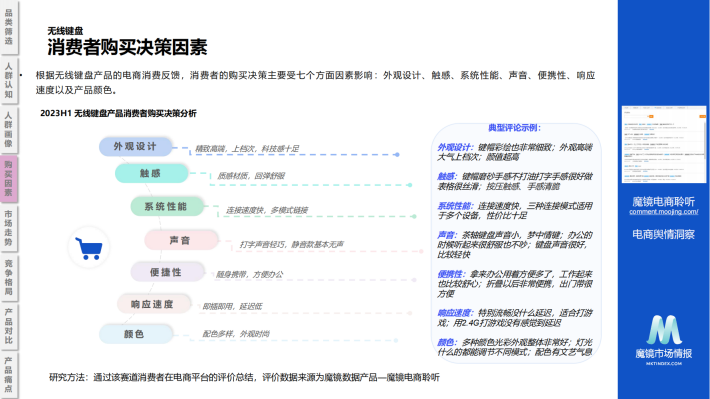The height and width of the screenshot is (399, 710).
Task: Click the 响应速度 factor pill
Action: (x=154, y=304)
